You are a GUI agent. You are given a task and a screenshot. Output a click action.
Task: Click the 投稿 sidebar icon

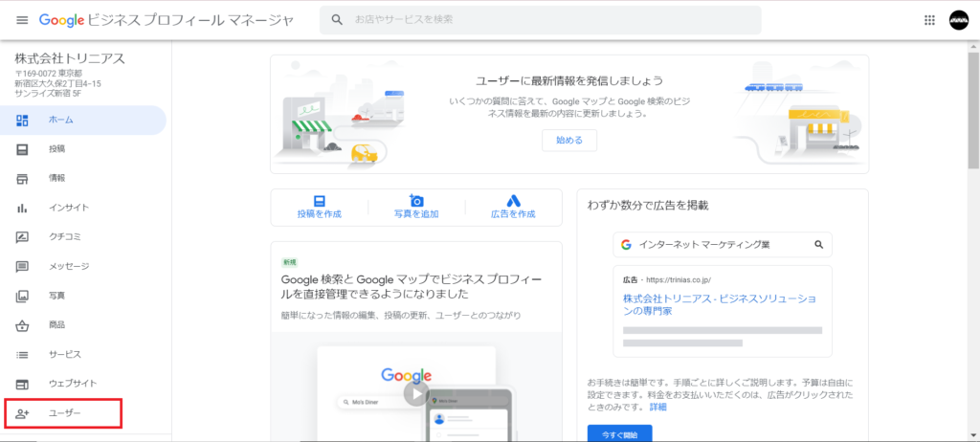pos(22,149)
